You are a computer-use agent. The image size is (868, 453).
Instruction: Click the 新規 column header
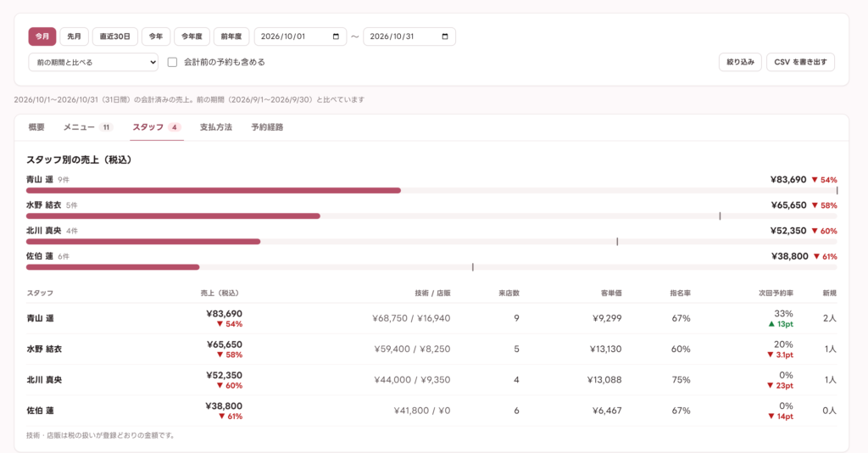[x=829, y=293]
